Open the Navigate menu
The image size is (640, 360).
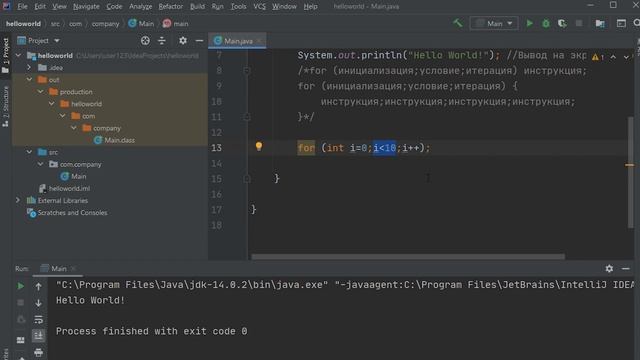[x=86, y=6]
